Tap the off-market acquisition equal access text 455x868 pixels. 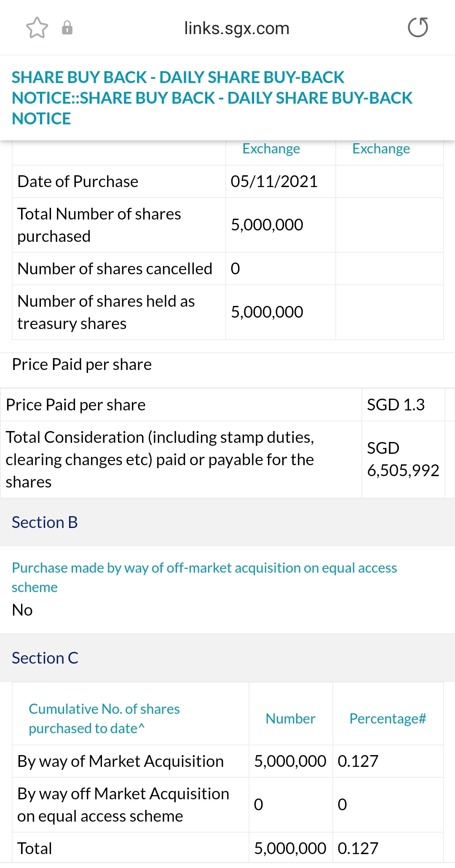point(204,577)
